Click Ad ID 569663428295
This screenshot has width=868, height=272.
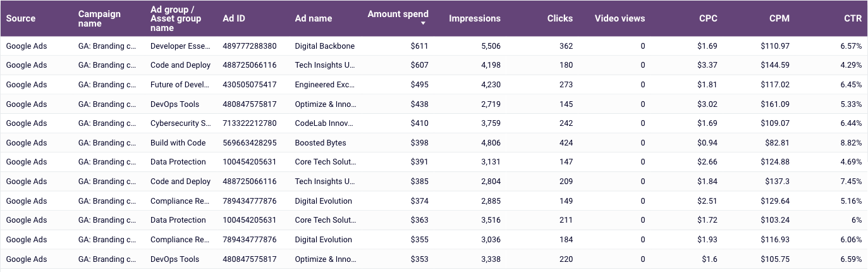(250, 143)
